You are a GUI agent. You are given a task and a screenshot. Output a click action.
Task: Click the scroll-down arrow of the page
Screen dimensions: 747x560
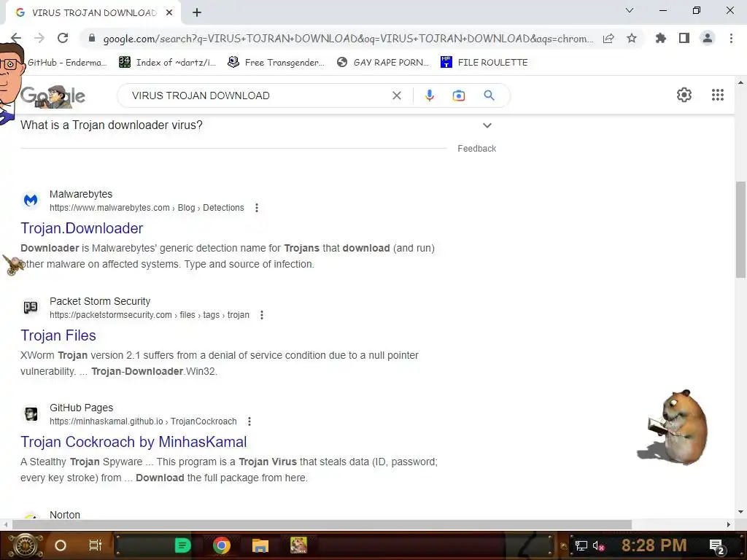point(740,513)
